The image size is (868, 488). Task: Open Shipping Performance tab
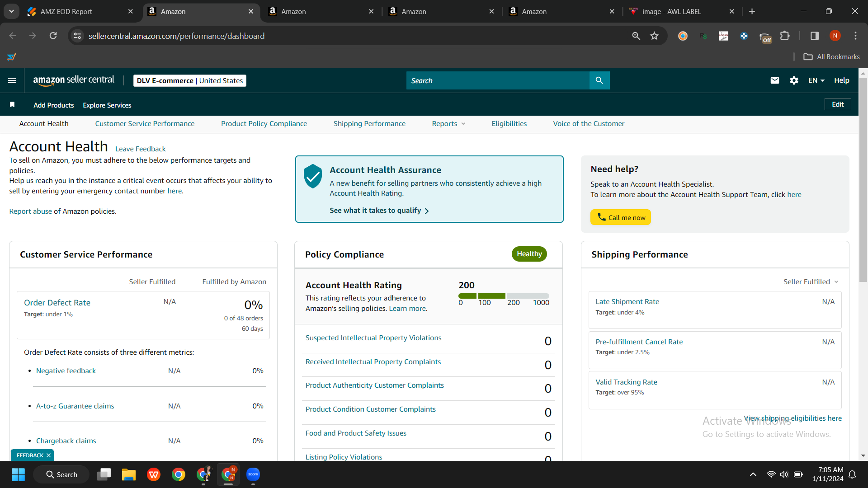pos(369,124)
